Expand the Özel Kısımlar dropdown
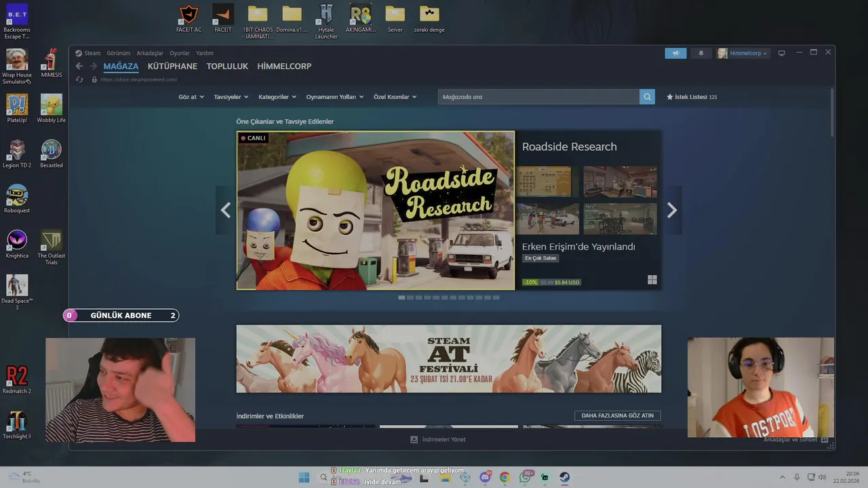 (x=395, y=97)
